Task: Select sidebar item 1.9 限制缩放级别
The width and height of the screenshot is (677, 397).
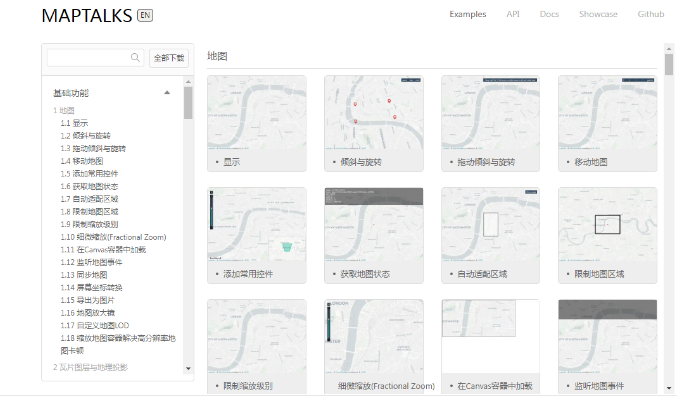Action: 89,225
